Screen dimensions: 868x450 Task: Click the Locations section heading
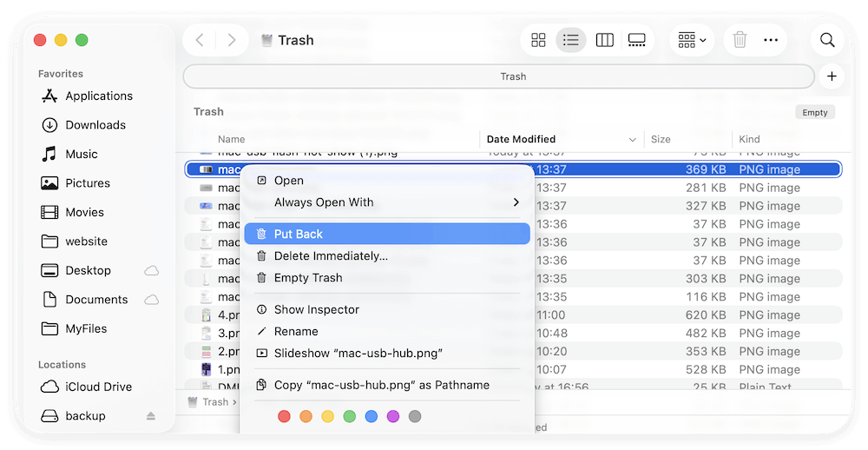pos(62,365)
